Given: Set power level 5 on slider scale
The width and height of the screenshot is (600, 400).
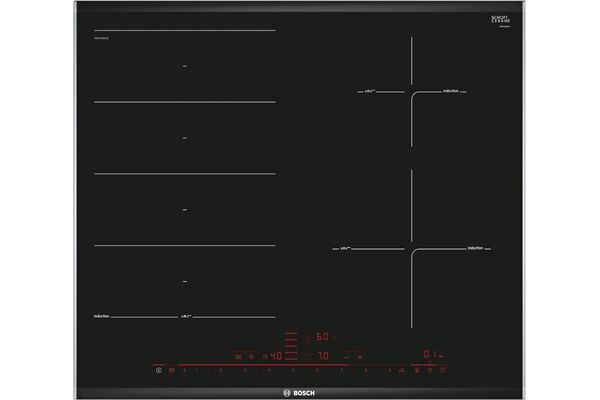Looking at the screenshot, I should click(x=294, y=370).
